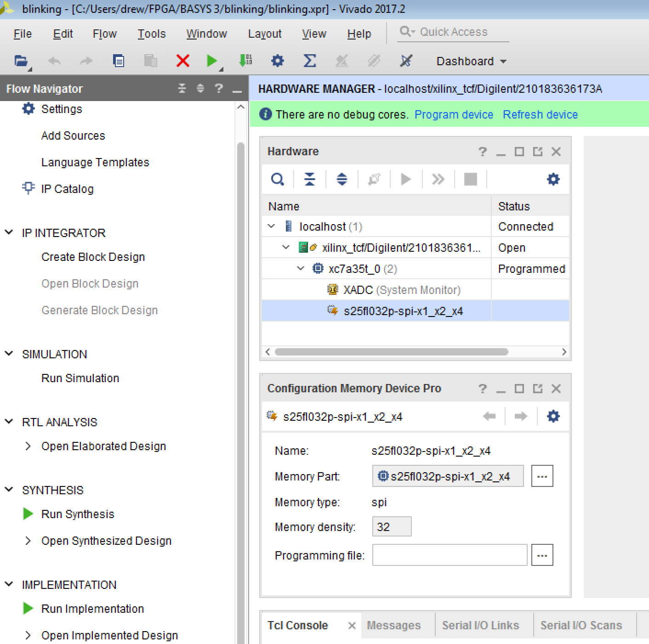The height and width of the screenshot is (644, 649).
Task: Select s25fl032p-spi-x1_x2_x4 row in Hardware tree
Action: (x=416, y=311)
